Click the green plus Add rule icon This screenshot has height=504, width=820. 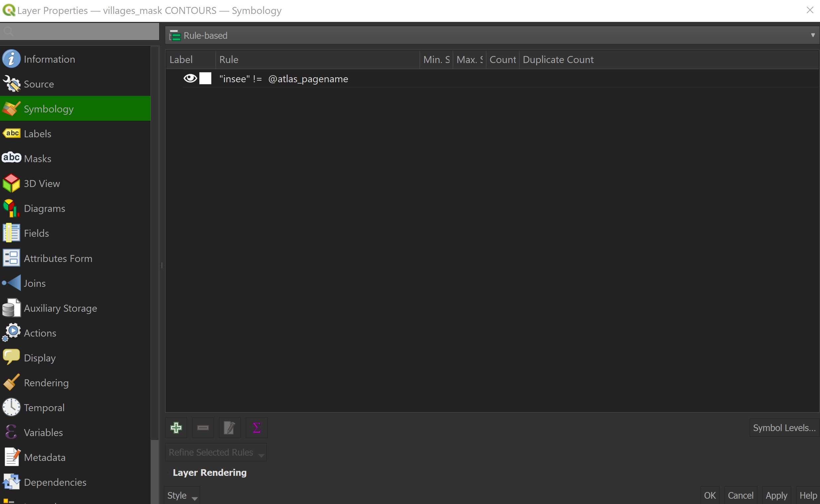tap(176, 428)
